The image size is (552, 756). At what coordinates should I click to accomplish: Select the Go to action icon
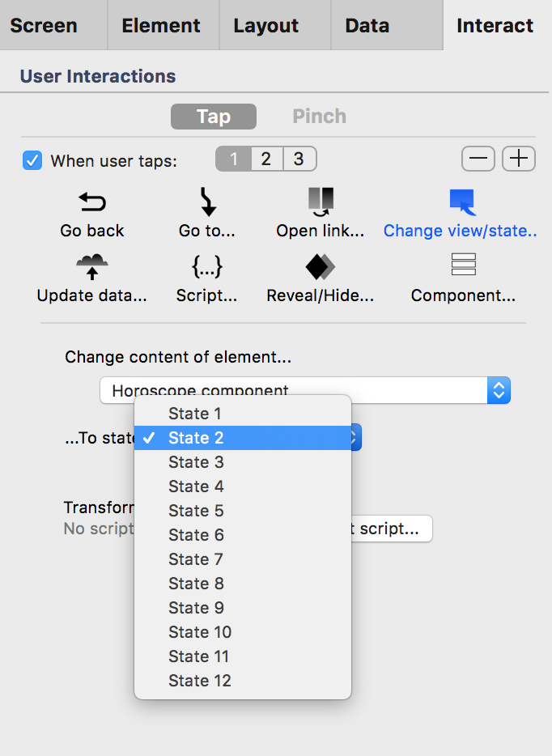(208, 202)
